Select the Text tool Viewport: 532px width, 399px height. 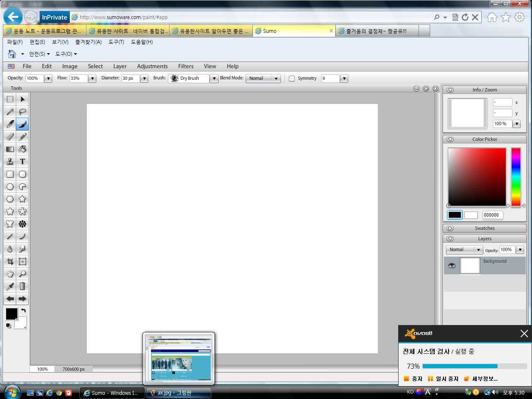22,162
